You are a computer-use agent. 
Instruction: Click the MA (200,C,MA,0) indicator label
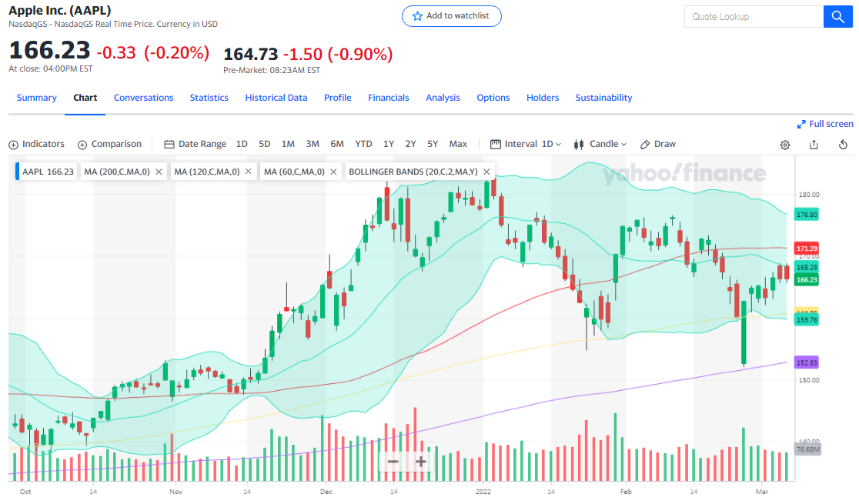[x=117, y=172]
